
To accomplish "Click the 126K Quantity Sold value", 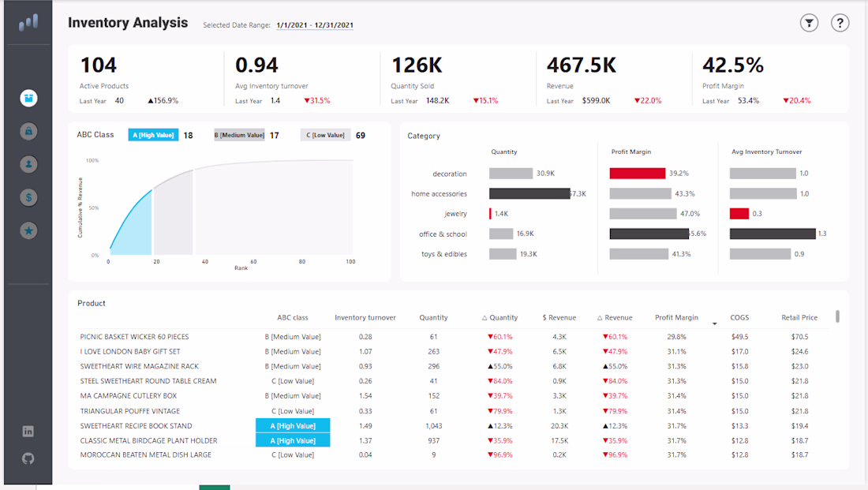I will [x=417, y=65].
